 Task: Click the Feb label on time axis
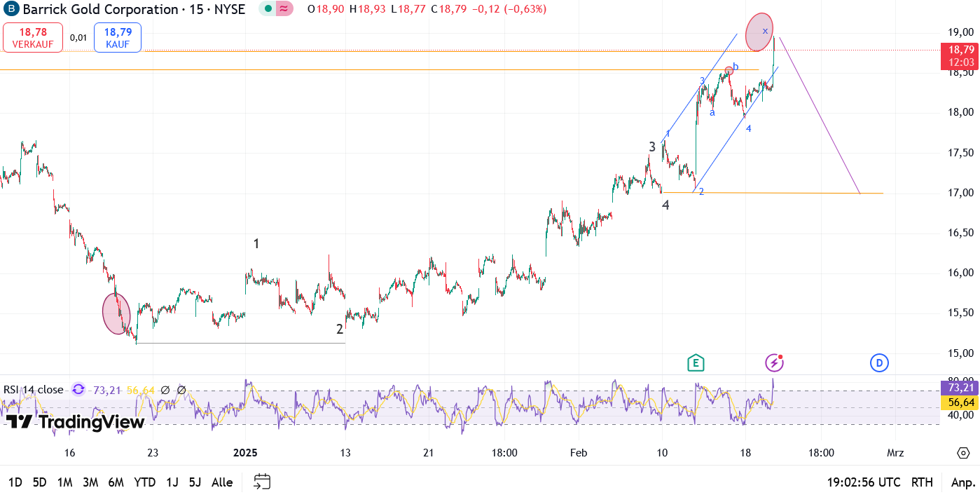click(579, 453)
